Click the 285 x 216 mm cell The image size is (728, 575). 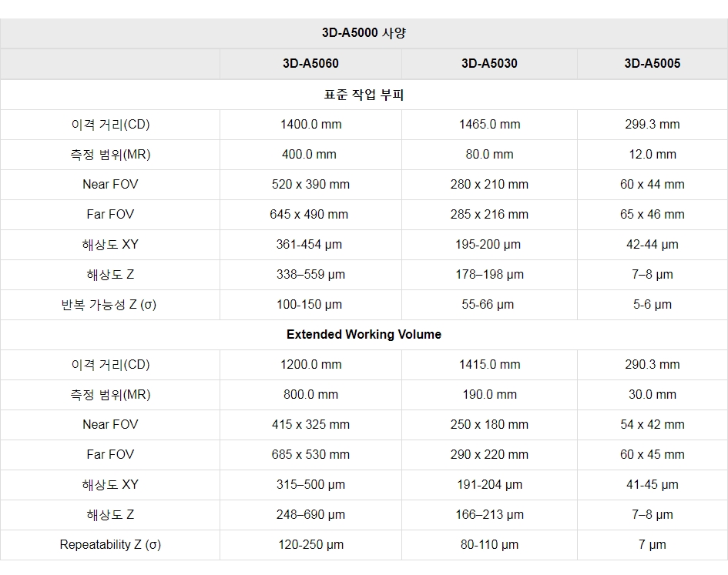(x=489, y=215)
